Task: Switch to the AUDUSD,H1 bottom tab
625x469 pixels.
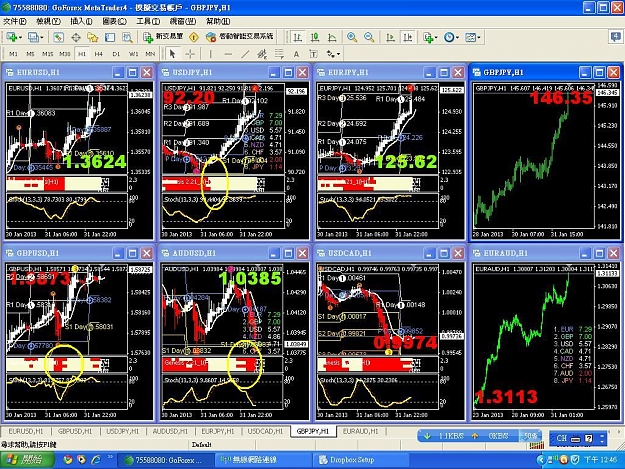Action: click(170, 431)
